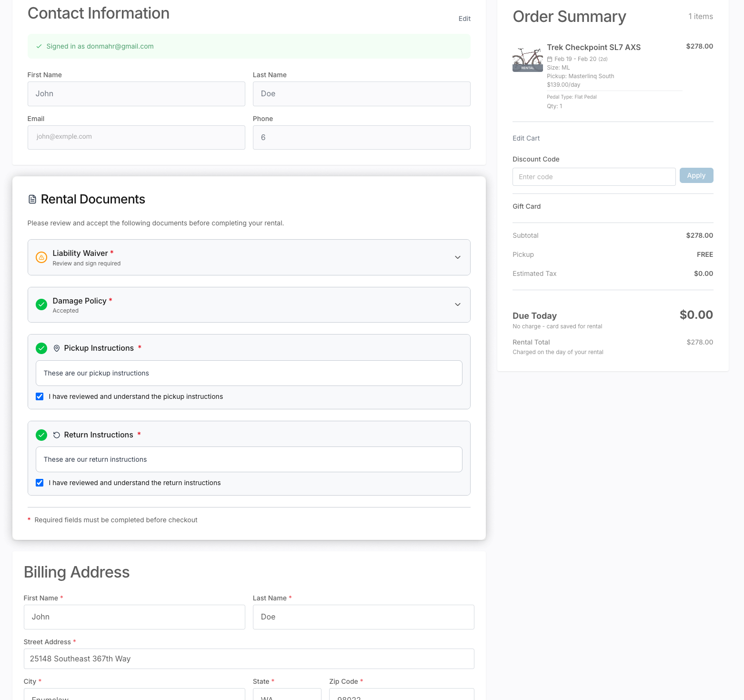This screenshot has height=700, width=744.
Task: Focus the Phone number field
Action: pyautogui.click(x=361, y=138)
